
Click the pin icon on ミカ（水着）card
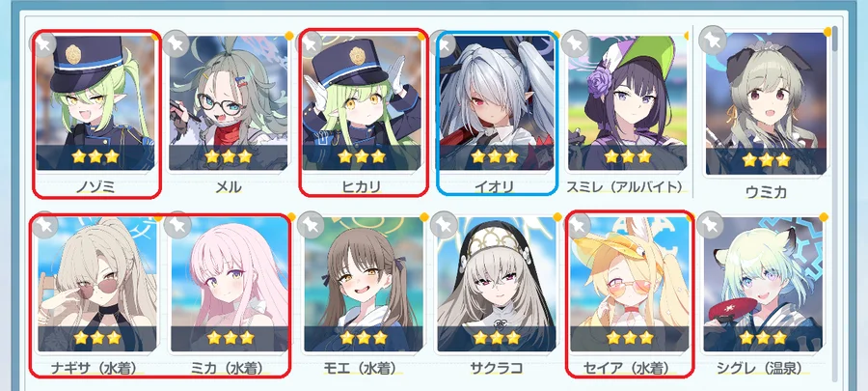[178, 225]
